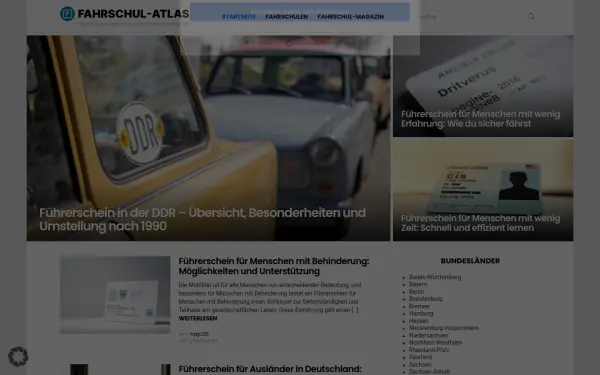Click the FAHRSCHUL-ATLAS site title

[133, 14]
